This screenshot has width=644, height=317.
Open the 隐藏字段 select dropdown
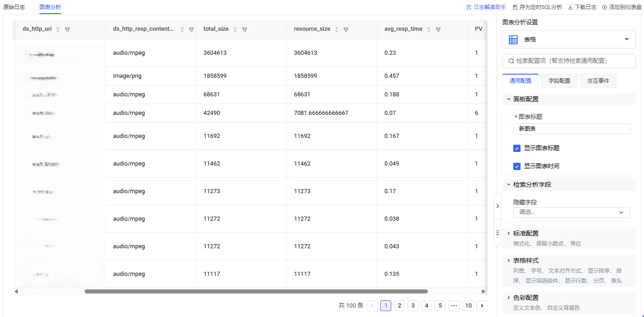pyautogui.click(x=571, y=213)
